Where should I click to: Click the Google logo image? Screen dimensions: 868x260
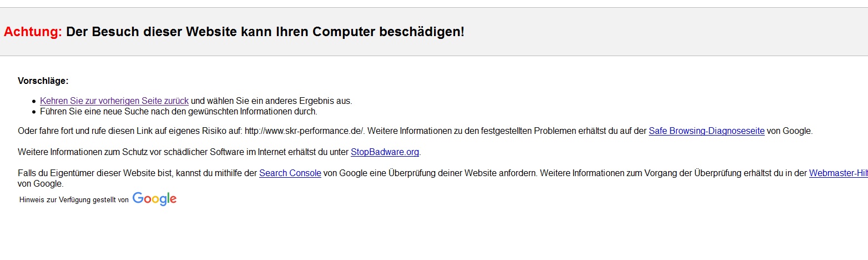154,199
